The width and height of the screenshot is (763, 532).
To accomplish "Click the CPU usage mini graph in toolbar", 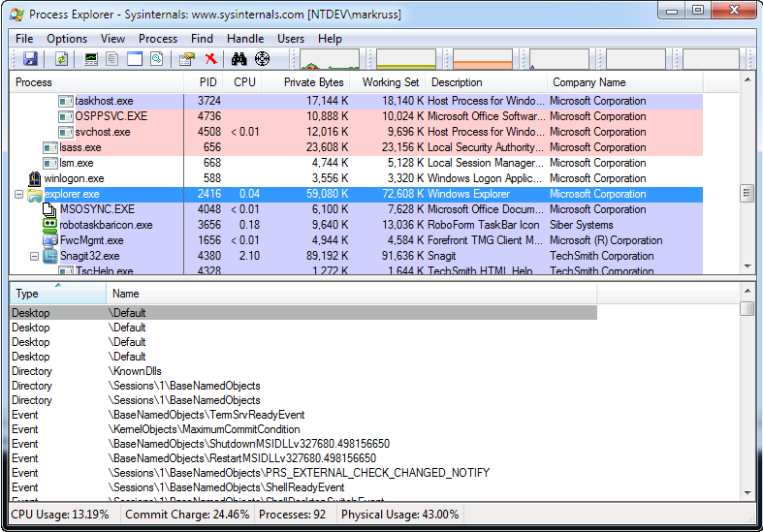I will 330,59.
